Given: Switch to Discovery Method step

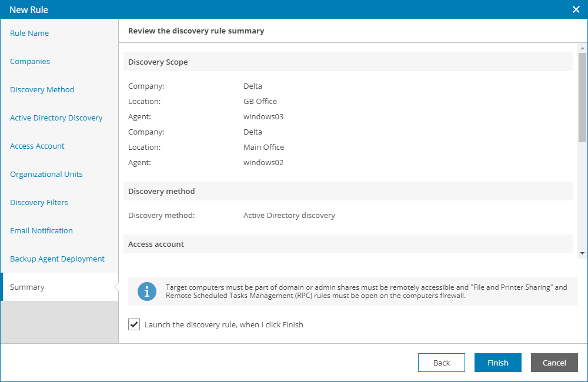Looking at the screenshot, I should (x=42, y=90).
